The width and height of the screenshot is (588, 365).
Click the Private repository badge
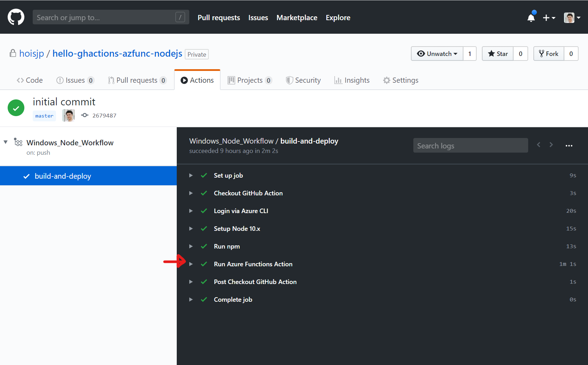(x=197, y=54)
